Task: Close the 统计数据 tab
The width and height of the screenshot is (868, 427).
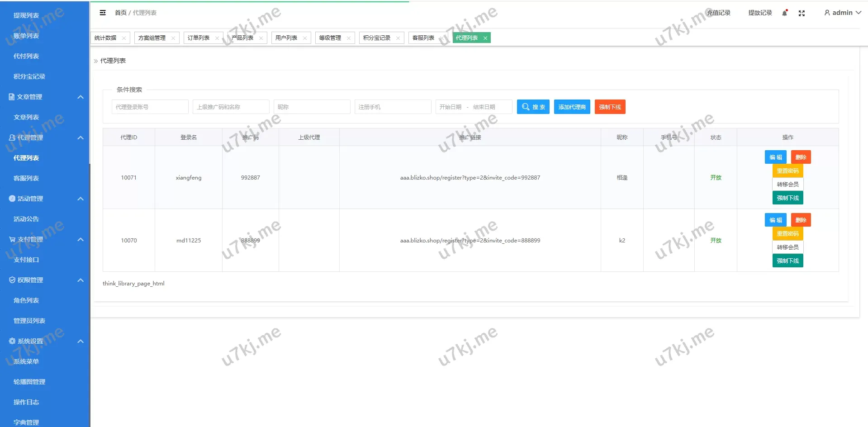Action: (124, 38)
